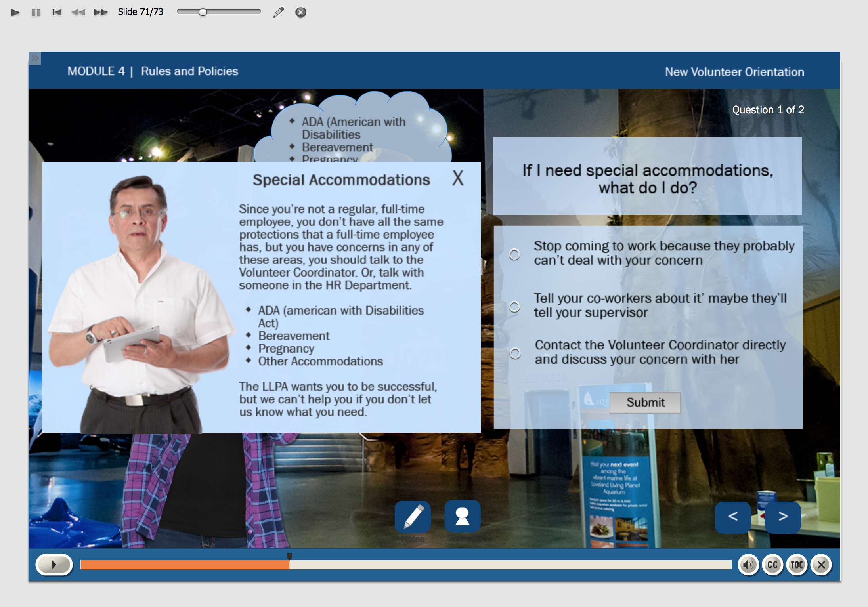Enable closed captions with the CC button
This screenshot has width=868, height=607.
pyautogui.click(x=772, y=565)
